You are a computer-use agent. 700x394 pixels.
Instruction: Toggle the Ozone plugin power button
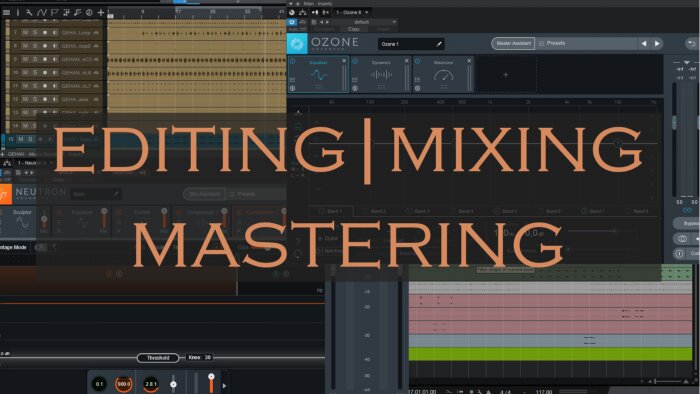[x=292, y=22]
